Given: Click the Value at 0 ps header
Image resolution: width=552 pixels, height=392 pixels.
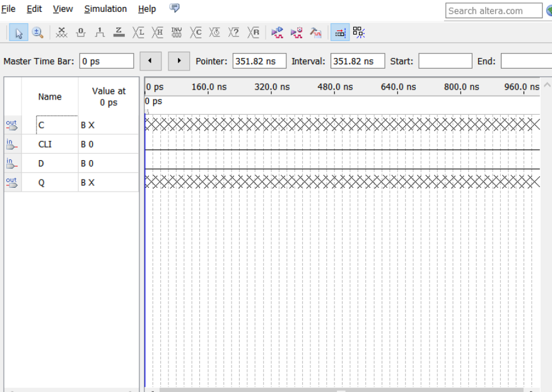Looking at the screenshot, I should [109, 96].
